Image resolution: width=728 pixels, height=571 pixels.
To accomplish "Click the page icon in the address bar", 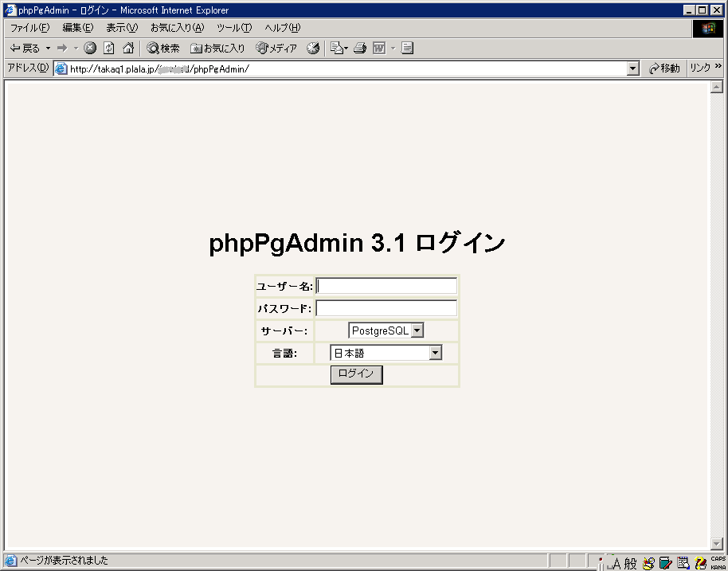I will click(61, 68).
